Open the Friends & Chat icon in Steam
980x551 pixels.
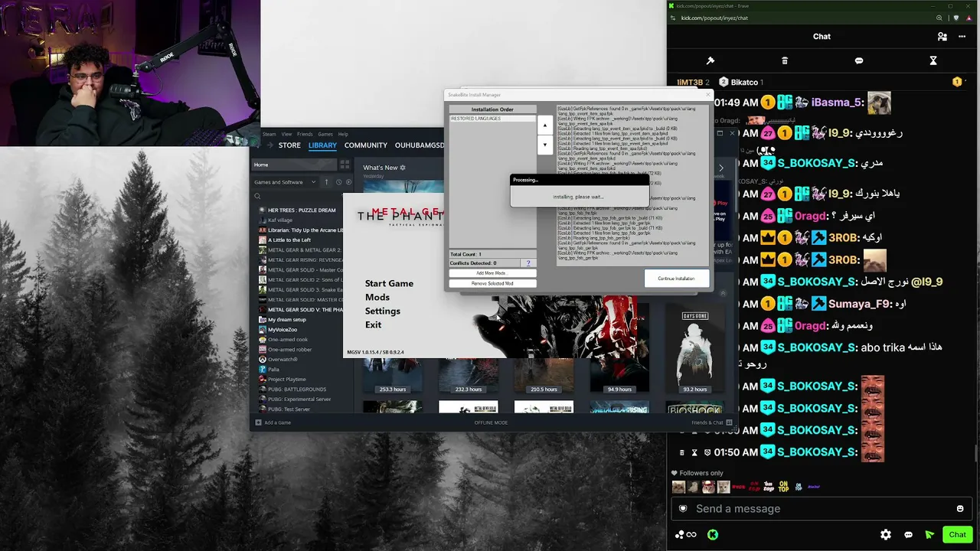pos(729,422)
